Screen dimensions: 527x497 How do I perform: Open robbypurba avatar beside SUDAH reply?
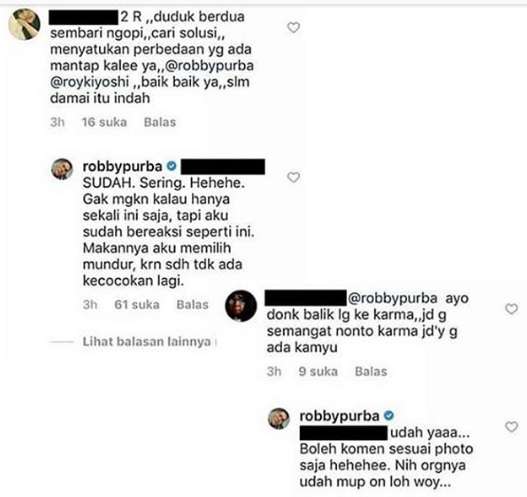coord(62,169)
